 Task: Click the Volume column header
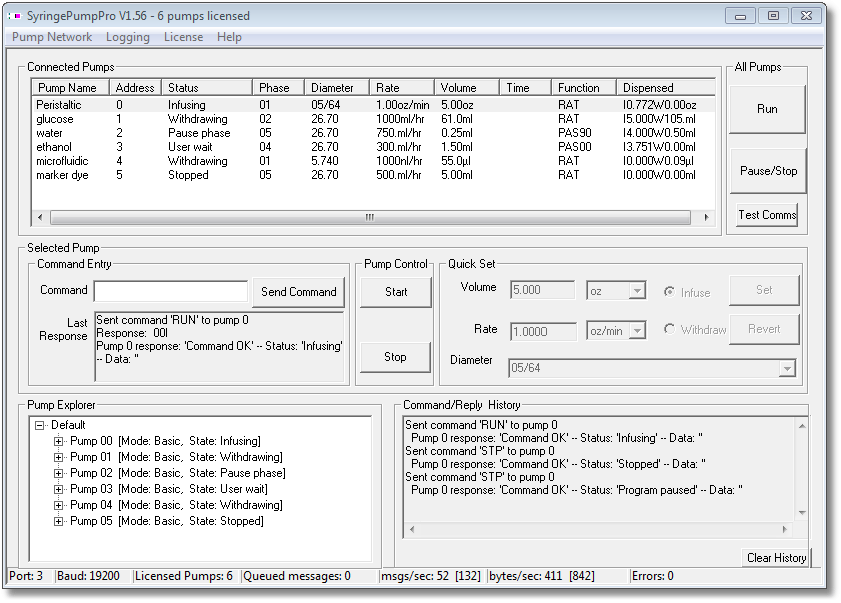point(467,87)
